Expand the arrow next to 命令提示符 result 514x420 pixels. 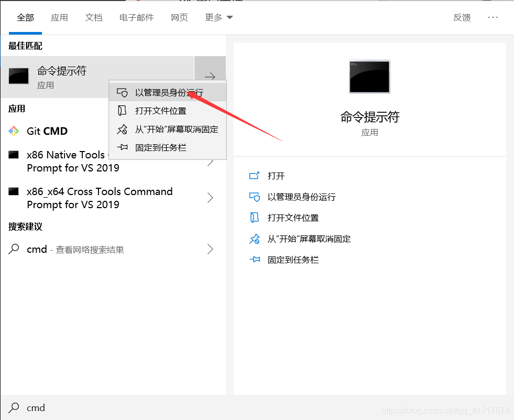(x=210, y=77)
